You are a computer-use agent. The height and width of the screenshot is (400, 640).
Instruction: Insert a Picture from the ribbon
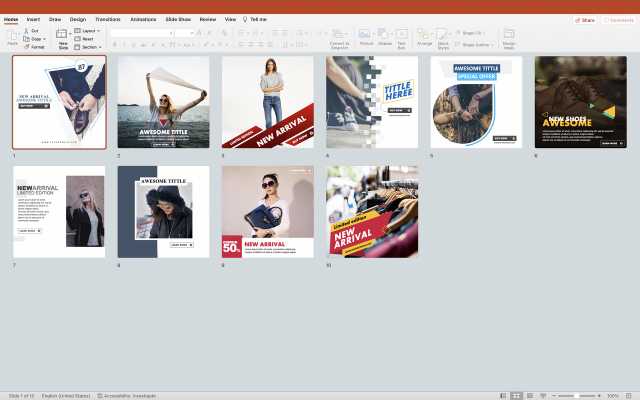pos(366,36)
